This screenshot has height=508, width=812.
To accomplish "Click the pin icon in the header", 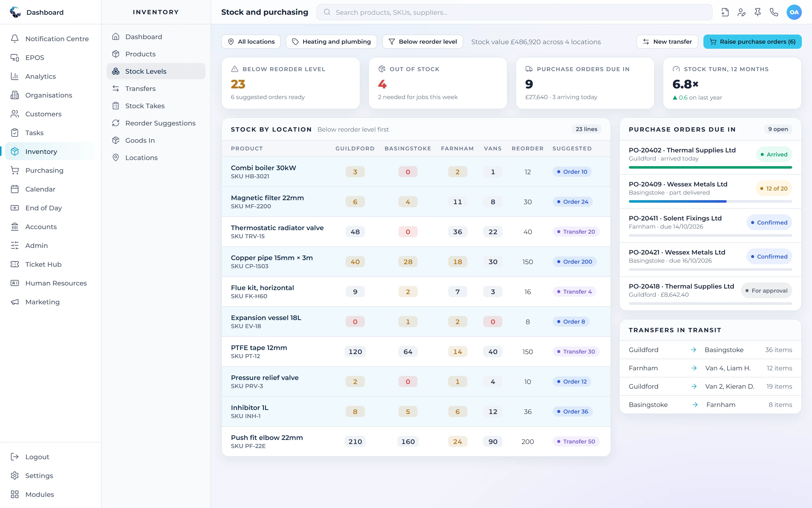I will [x=758, y=12].
